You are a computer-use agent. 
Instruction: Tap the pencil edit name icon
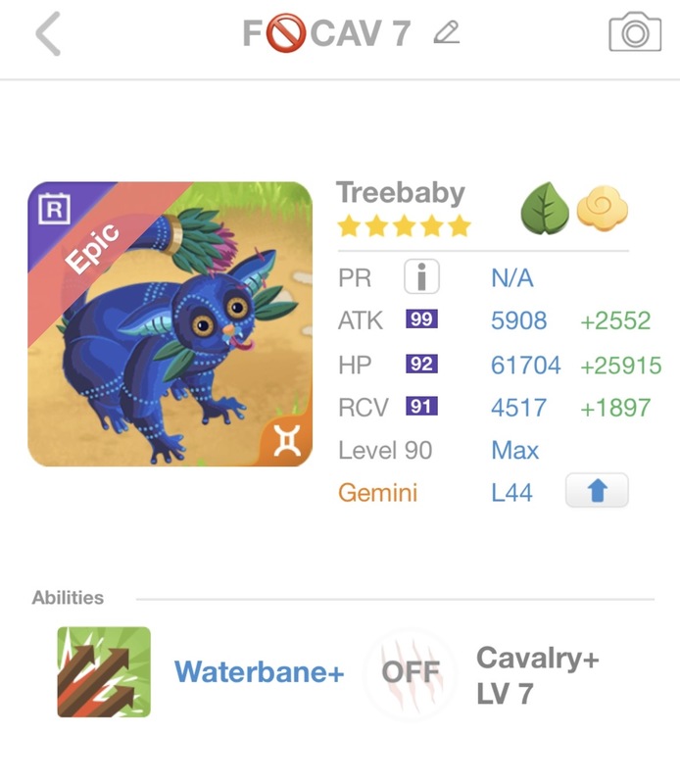tap(446, 34)
